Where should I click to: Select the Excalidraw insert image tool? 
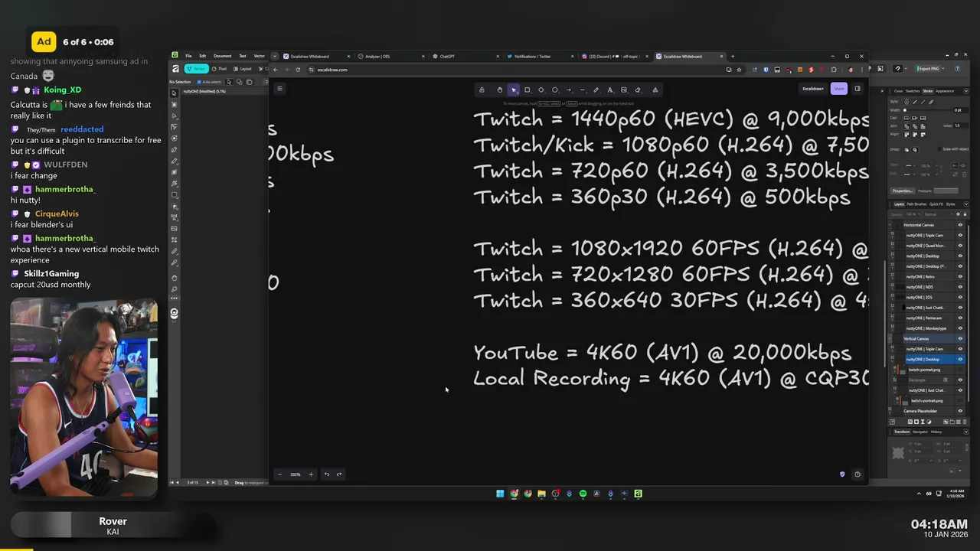(x=624, y=90)
